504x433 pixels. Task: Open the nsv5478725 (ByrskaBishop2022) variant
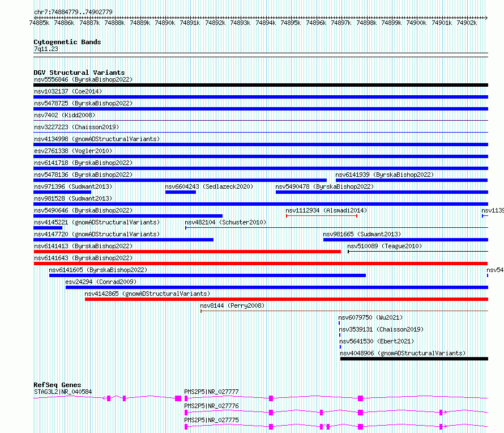point(83,103)
